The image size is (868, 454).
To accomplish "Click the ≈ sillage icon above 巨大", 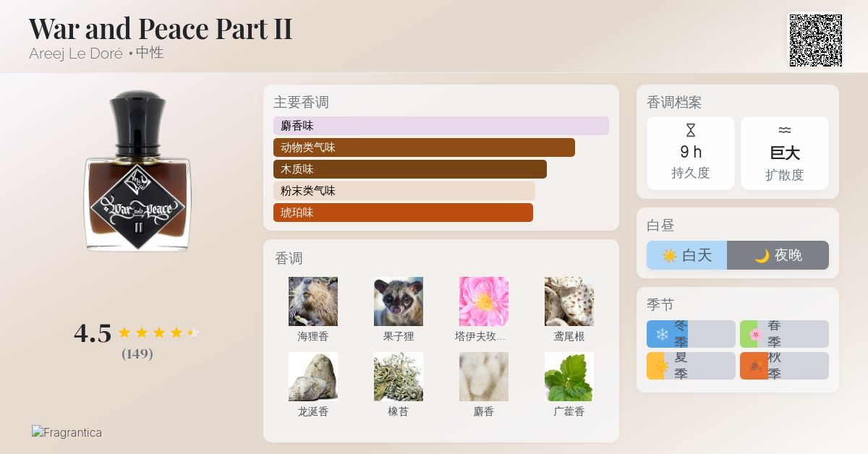I will pos(784,131).
